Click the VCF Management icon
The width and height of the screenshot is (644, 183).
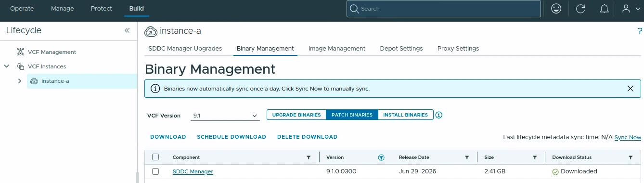(20, 52)
